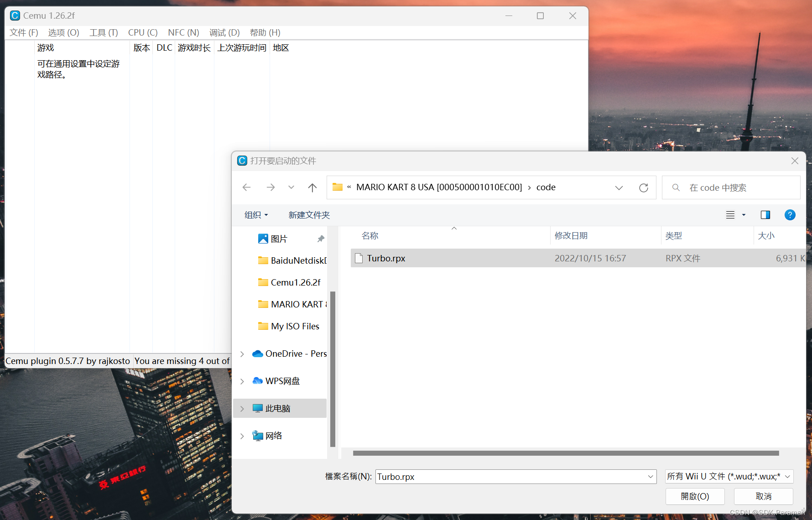Select 网络 in navigation pane

(x=267, y=436)
